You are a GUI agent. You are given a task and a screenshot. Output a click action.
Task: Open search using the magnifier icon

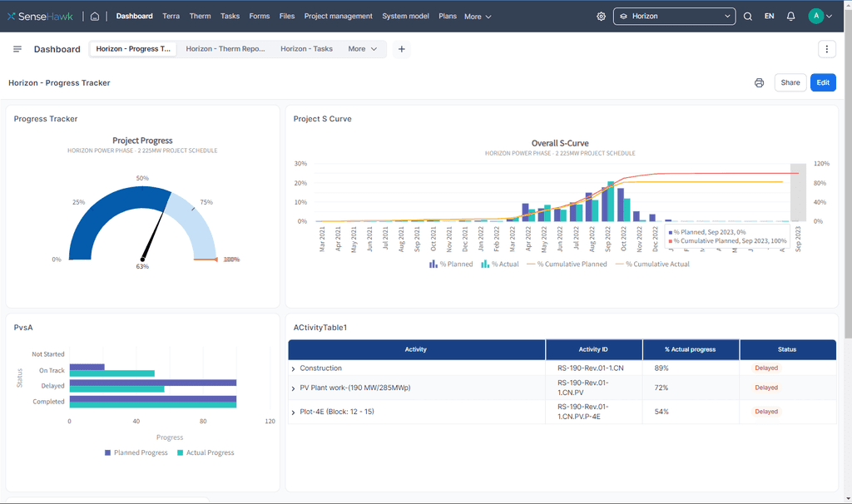click(x=748, y=16)
